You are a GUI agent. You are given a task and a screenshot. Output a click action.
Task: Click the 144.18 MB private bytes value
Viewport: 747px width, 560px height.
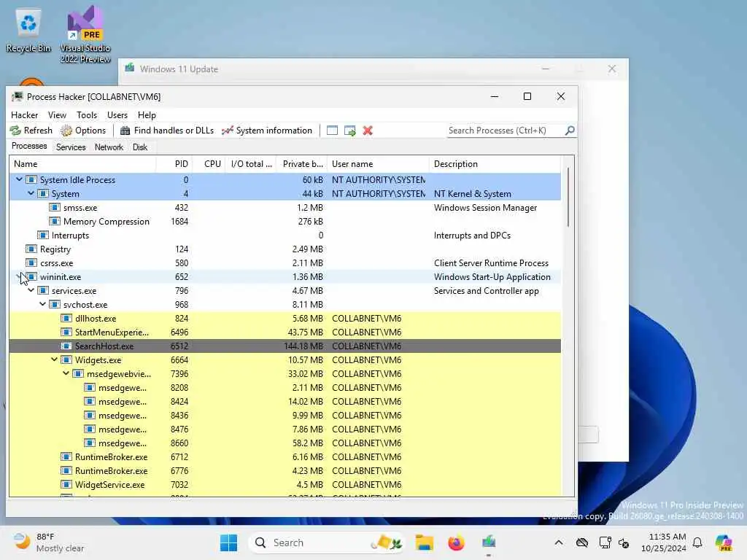click(303, 346)
